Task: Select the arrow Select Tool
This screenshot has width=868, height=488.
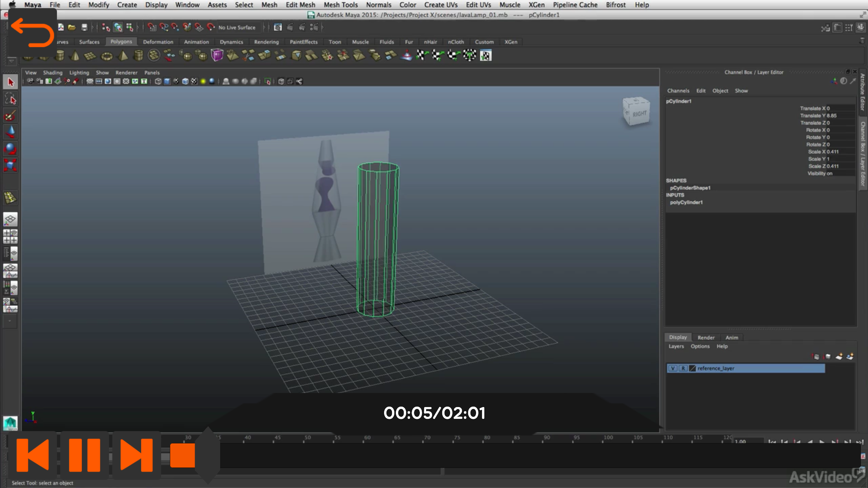Action: point(11,82)
